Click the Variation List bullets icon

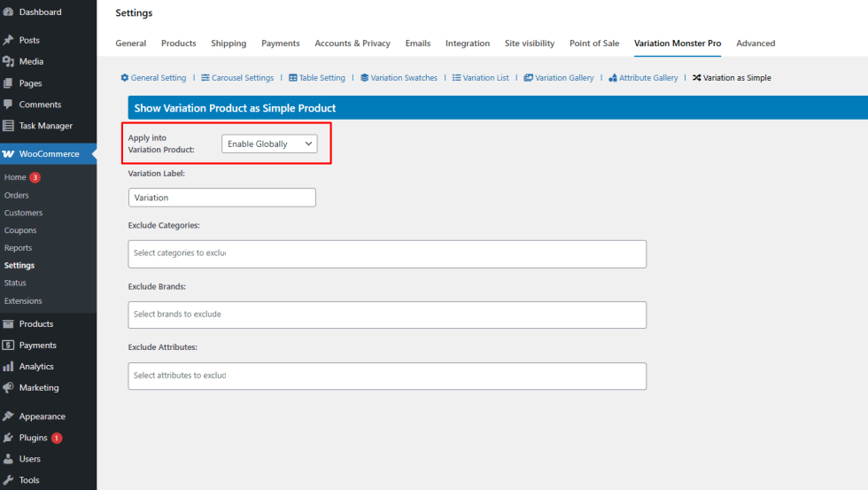(457, 77)
